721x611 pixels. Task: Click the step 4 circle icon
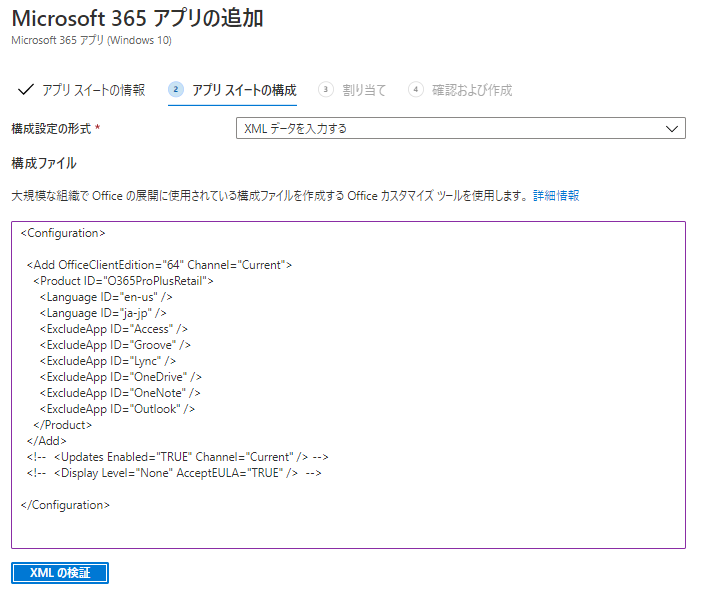point(416,89)
